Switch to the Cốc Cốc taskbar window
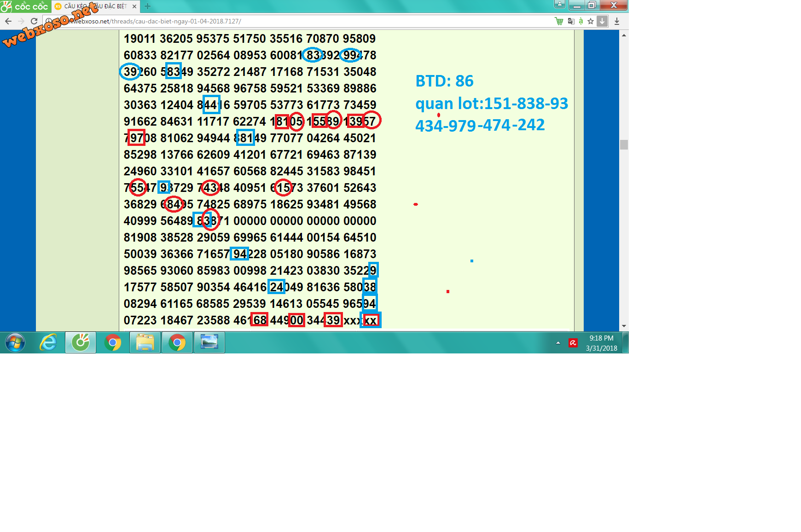This screenshot has width=801, height=532. [81, 343]
